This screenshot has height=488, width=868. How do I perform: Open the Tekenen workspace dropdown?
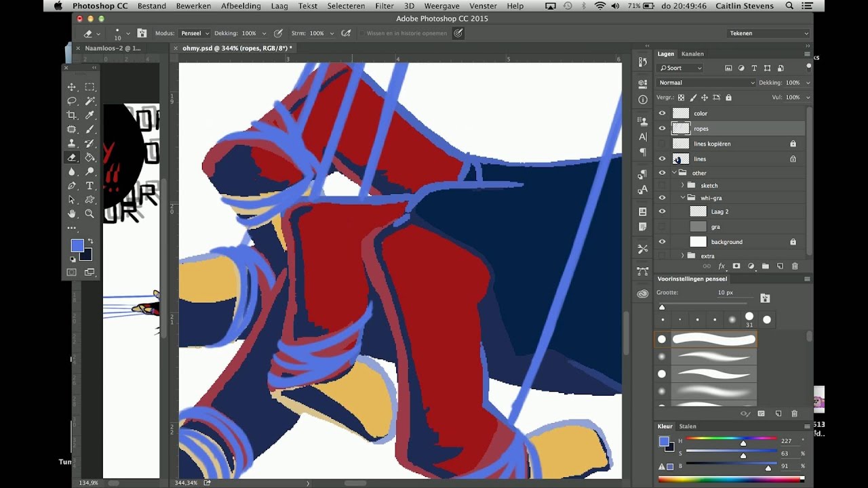(x=769, y=33)
